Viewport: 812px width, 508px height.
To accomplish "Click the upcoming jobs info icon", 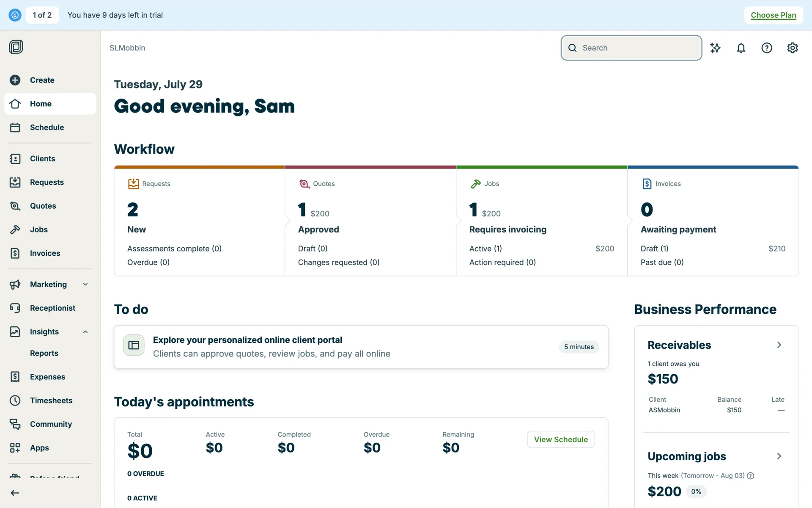I will point(751,476).
